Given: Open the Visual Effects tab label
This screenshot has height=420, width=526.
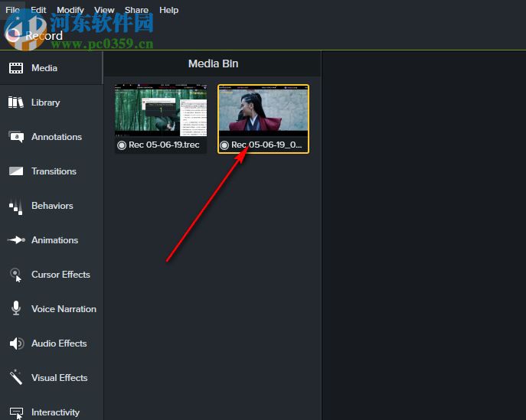Looking at the screenshot, I should point(60,378).
